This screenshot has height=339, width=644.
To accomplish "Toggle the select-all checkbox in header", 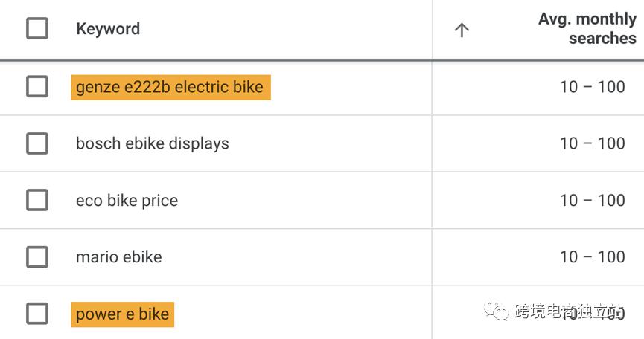I will click(37, 29).
